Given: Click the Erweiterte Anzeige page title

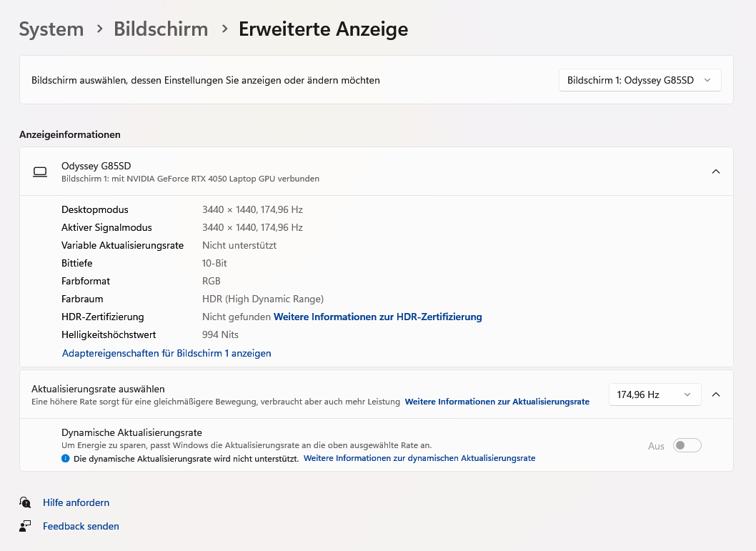Looking at the screenshot, I should tap(323, 29).
